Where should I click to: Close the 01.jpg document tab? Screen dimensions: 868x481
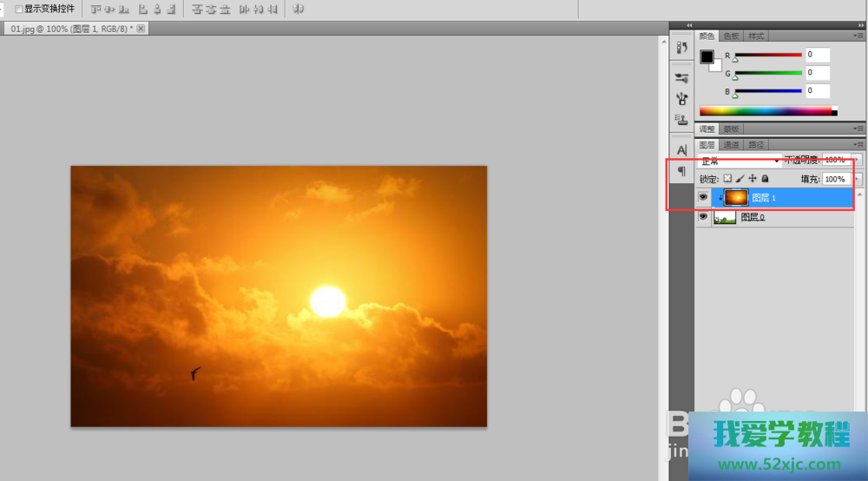pyautogui.click(x=141, y=29)
